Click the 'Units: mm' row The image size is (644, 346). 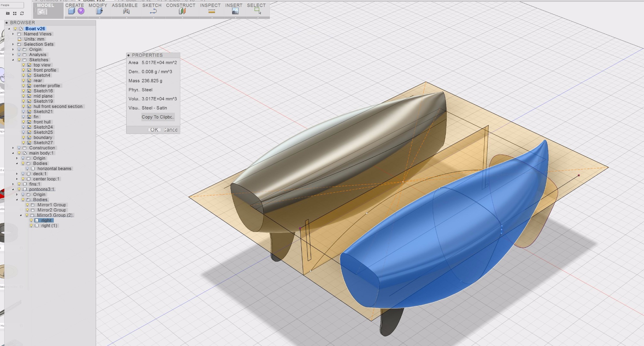point(34,39)
